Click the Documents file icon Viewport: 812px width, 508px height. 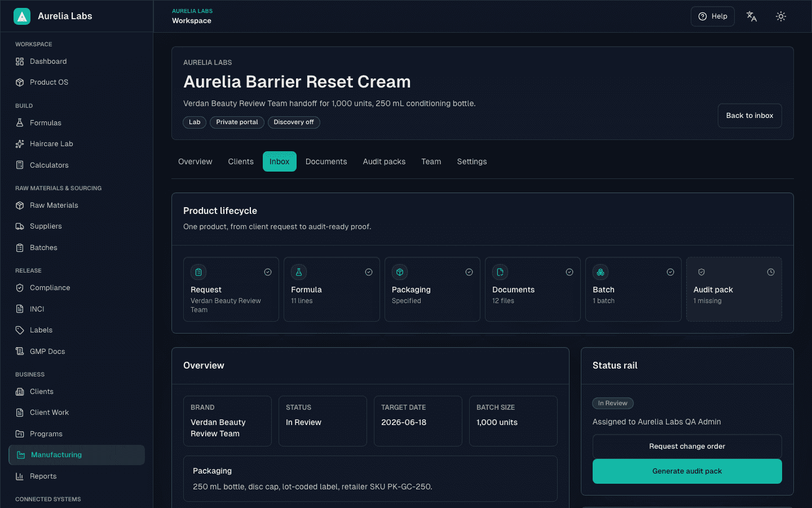500,272
